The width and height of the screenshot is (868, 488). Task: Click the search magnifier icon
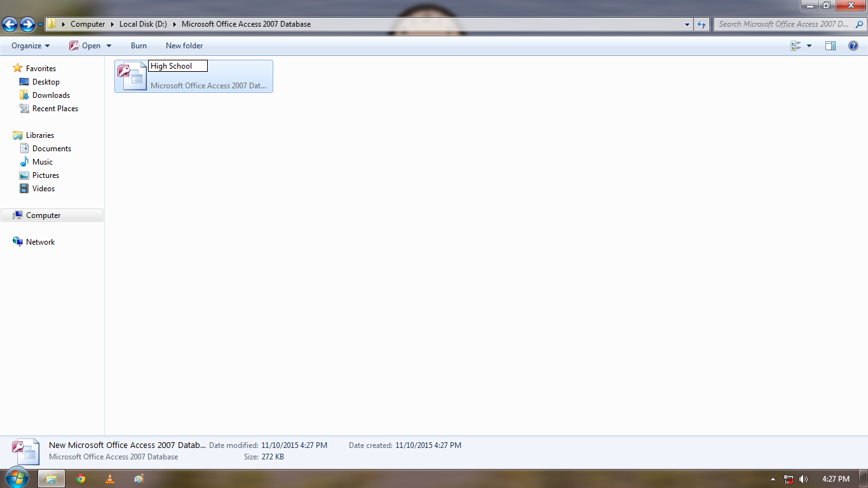click(x=860, y=24)
